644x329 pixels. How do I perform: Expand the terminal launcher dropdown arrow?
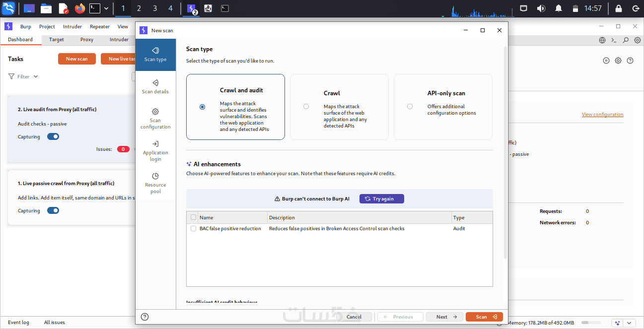(x=106, y=8)
